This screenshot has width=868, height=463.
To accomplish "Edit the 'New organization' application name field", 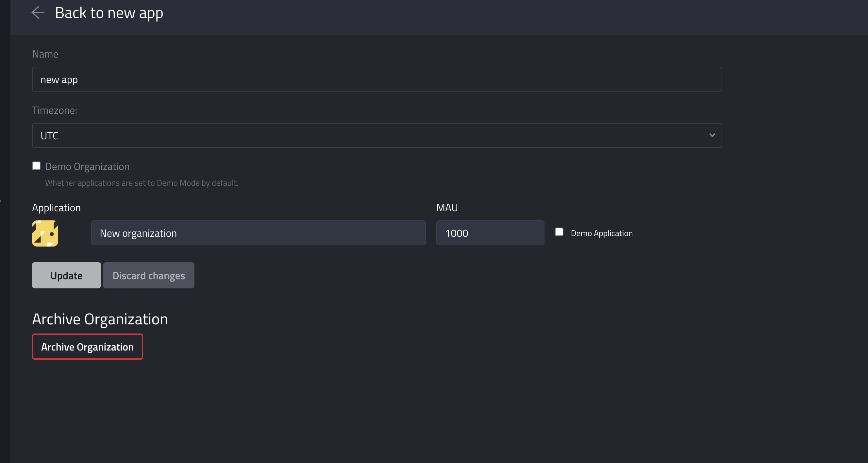I will (x=258, y=233).
